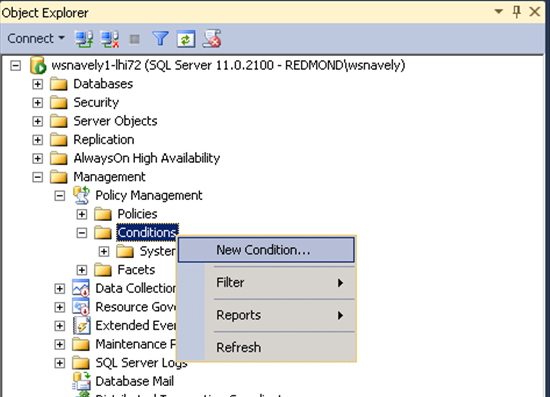Click the Database Mail icon
This screenshot has width=550, height=397.
(81, 381)
